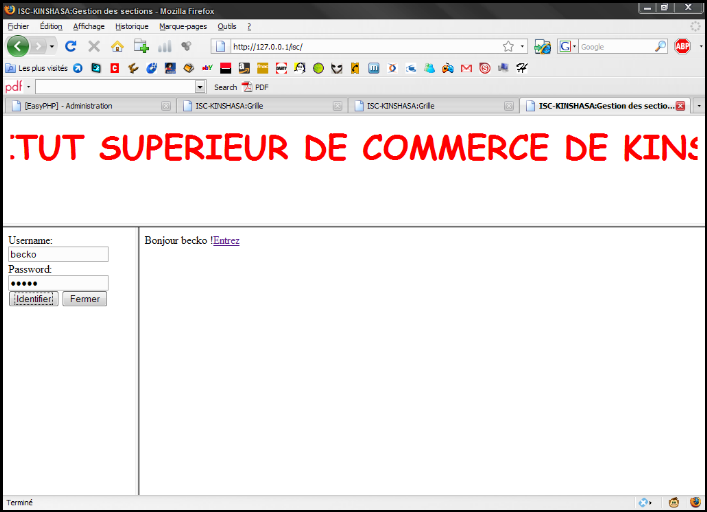Switch to the first ISC-KINSHASA:Grille tab
The image size is (707, 512).
(260, 106)
